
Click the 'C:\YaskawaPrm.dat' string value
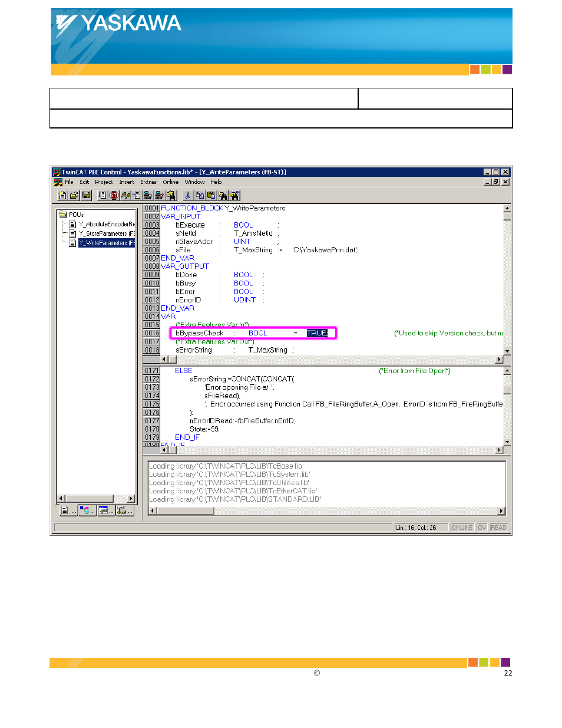[325, 250]
